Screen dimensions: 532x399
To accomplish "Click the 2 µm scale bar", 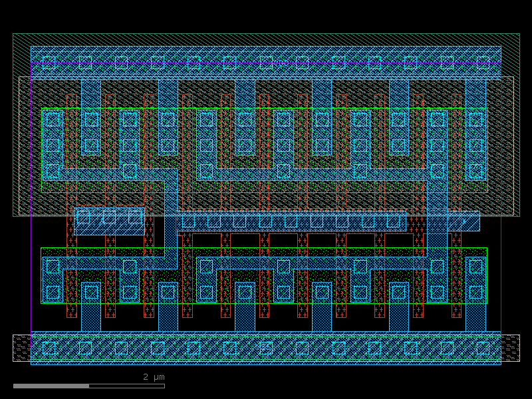I will 89,386.
